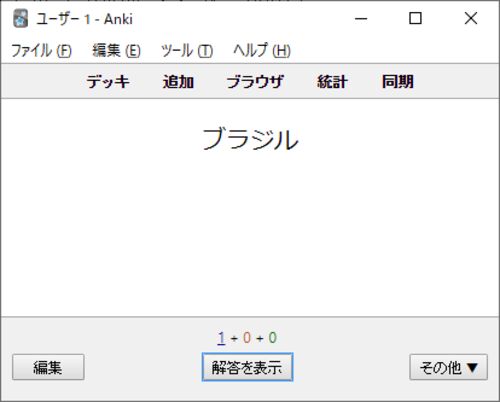
Task: Show 統計 statistics from toolbar
Action: click(332, 81)
